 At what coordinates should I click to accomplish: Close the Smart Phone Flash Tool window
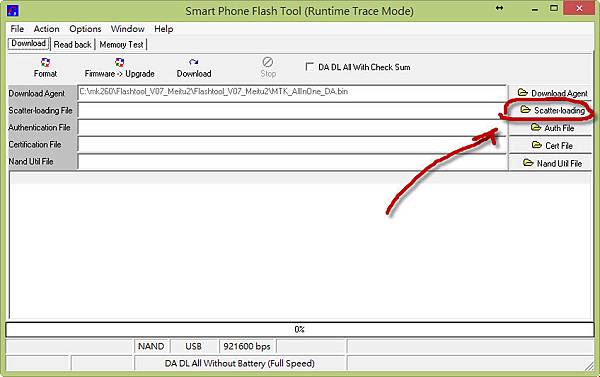(579, 8)
